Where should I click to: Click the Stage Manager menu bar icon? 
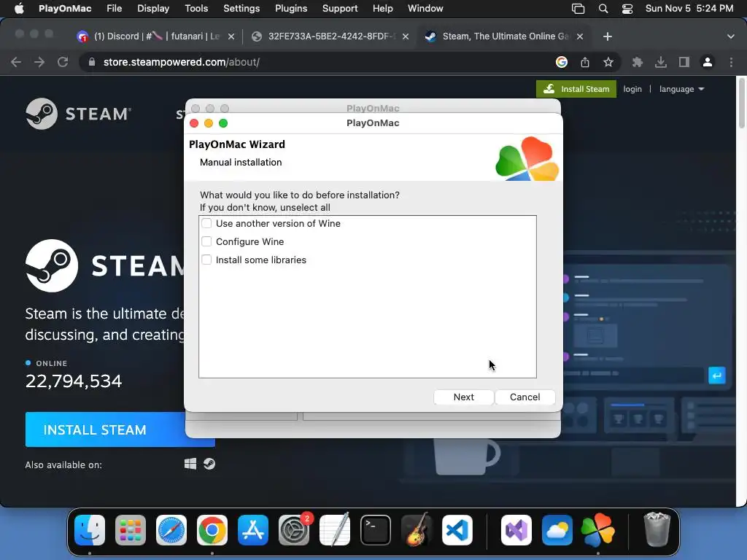tap(578, 9)
